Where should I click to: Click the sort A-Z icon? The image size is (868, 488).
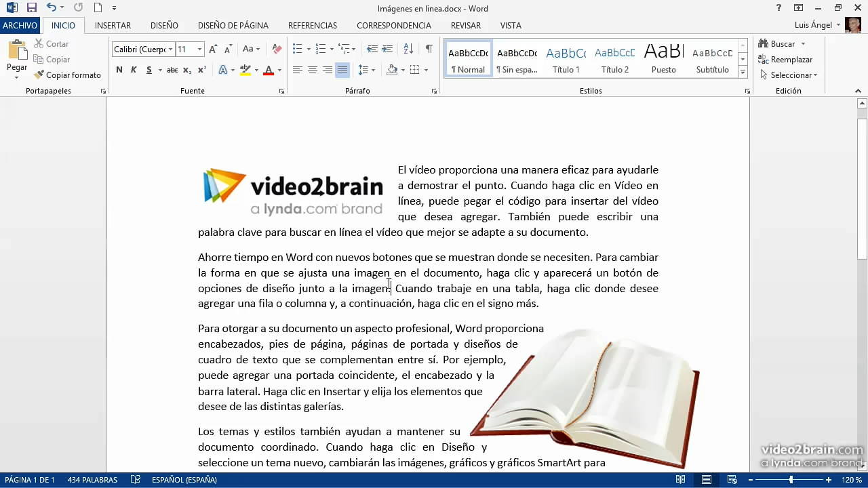pos(408,49)
